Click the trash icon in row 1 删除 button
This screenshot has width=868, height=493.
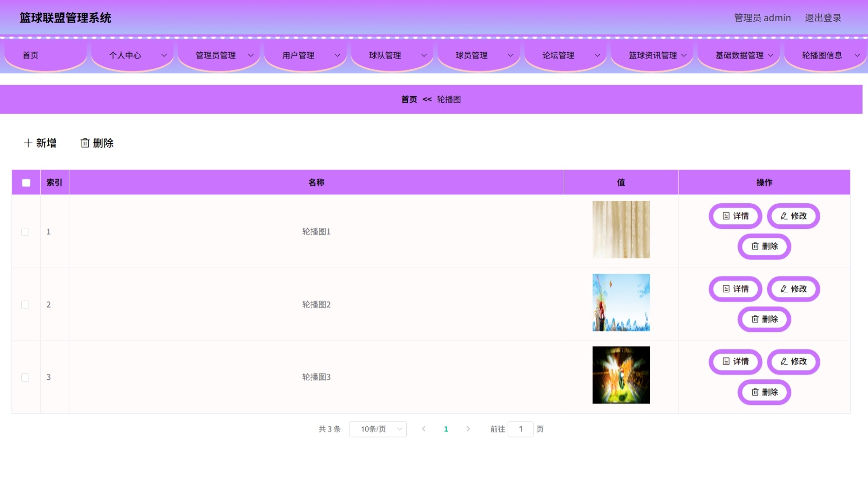click(755, 246)
